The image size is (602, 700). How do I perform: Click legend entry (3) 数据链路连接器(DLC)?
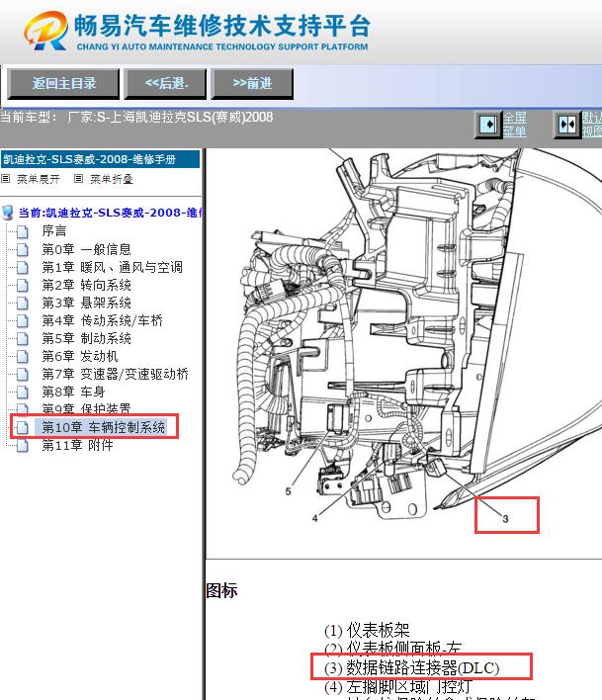coord(411,667)
